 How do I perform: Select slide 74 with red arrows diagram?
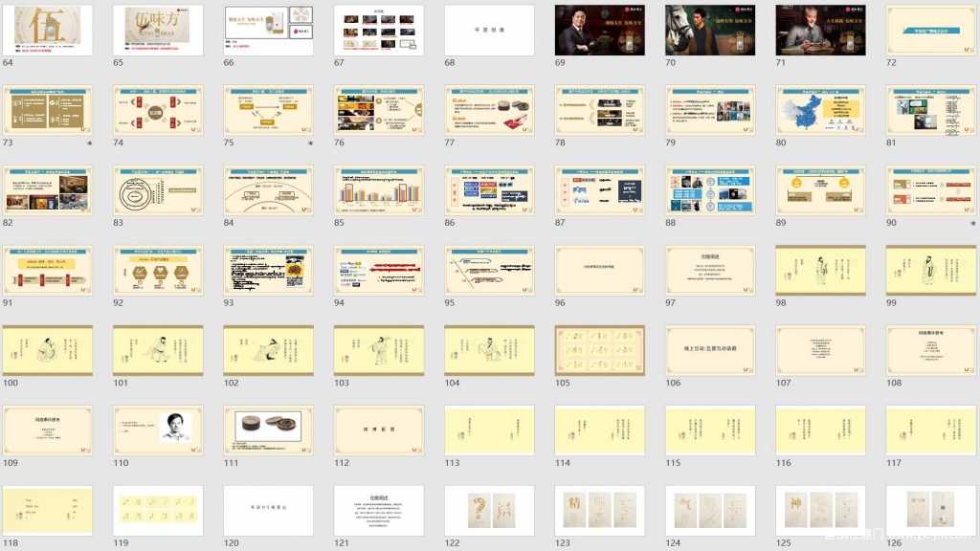coord(158,111)
